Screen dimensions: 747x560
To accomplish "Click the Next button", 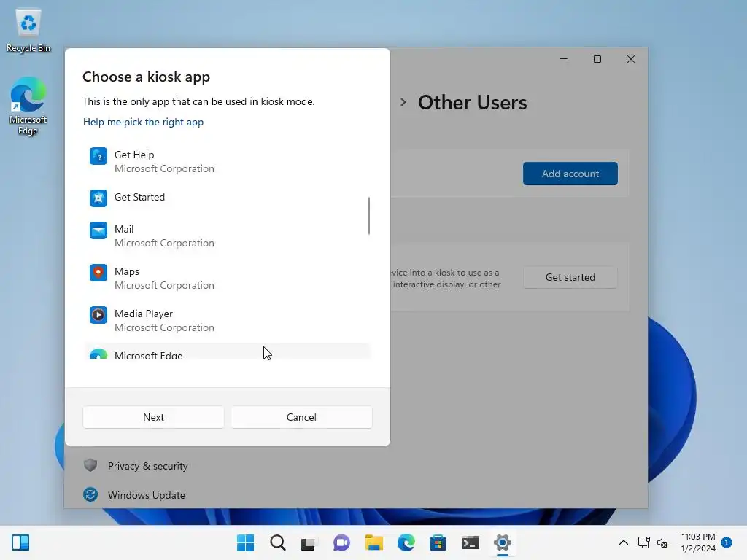I will (153, 417).
